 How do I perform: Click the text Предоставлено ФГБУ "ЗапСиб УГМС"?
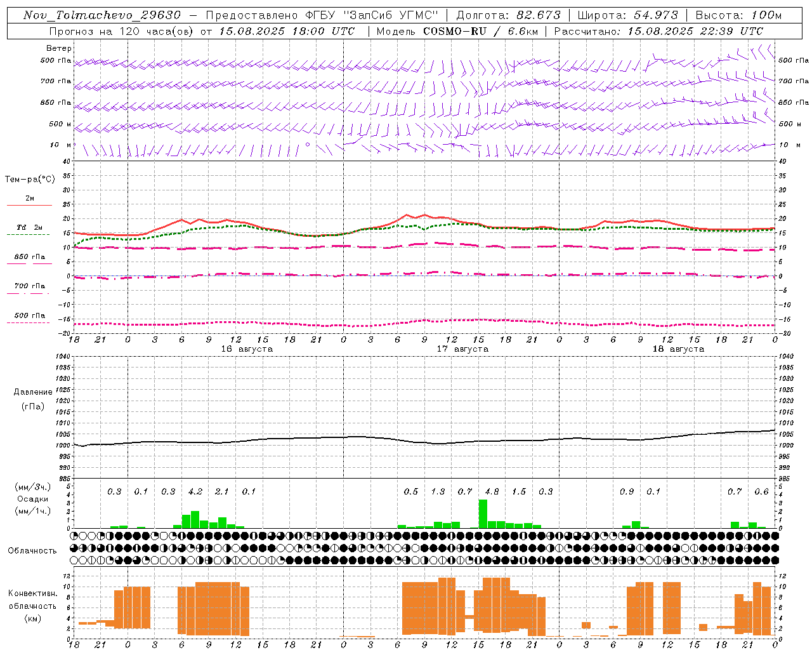point(323,15)
